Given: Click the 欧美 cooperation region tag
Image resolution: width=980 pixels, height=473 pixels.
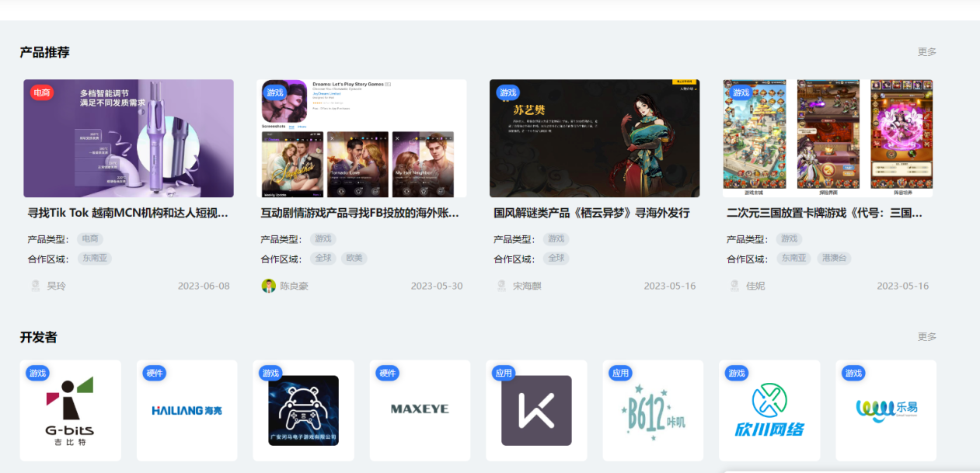Looking at the screenshot, I should point(354,259).
